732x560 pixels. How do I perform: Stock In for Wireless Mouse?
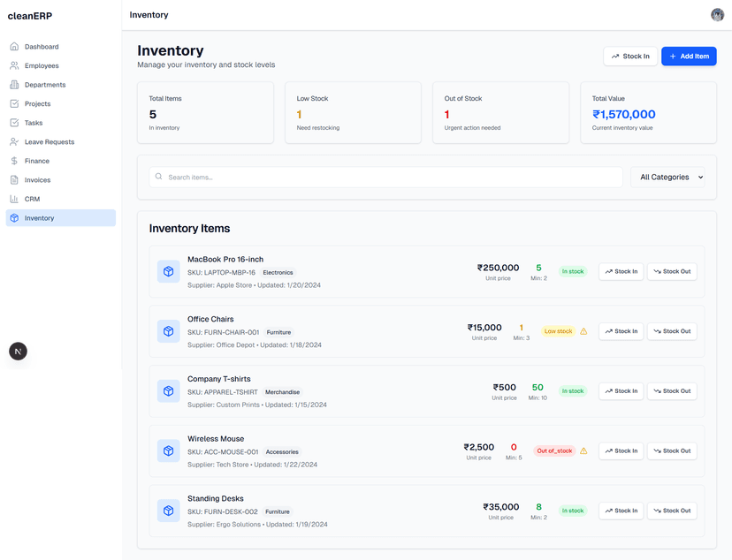[621, 450]
